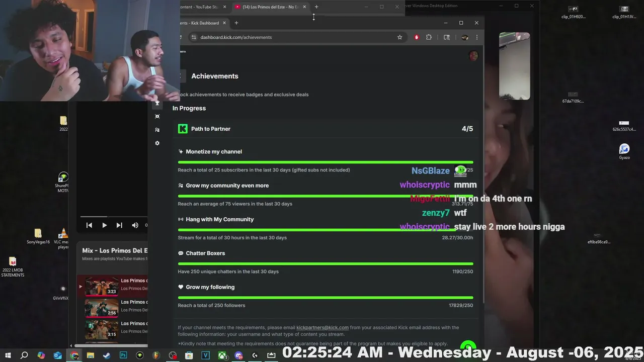This screenshot has height=362, width=644.
Task: Click the media control icon in Chrome toolbar
Action: 446,37
